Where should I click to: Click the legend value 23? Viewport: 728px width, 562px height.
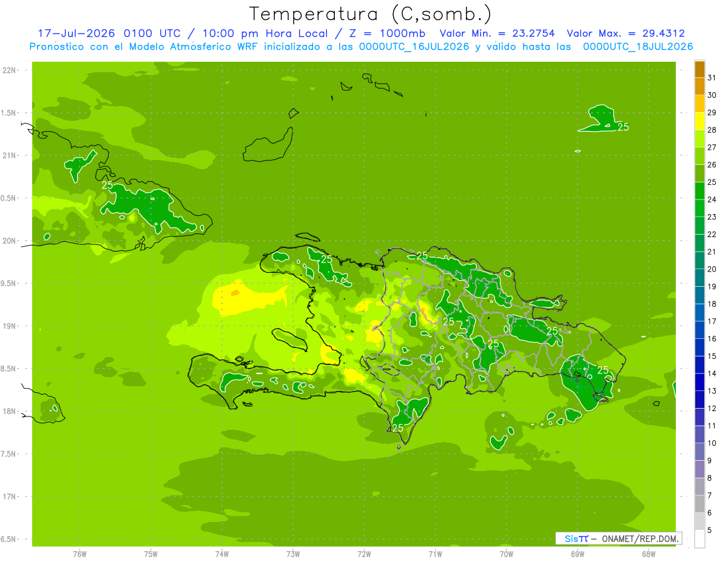tap(712, 217)
